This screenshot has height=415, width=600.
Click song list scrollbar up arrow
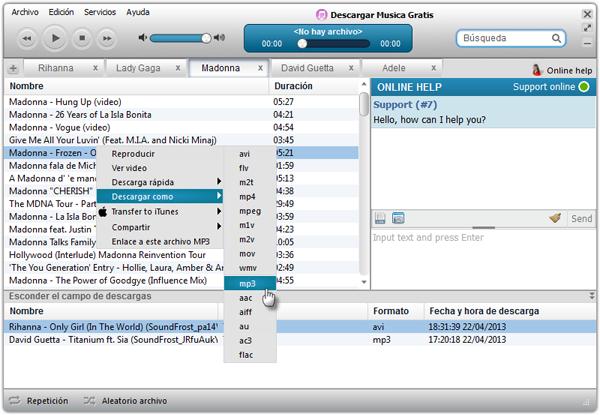coord(364,84)
